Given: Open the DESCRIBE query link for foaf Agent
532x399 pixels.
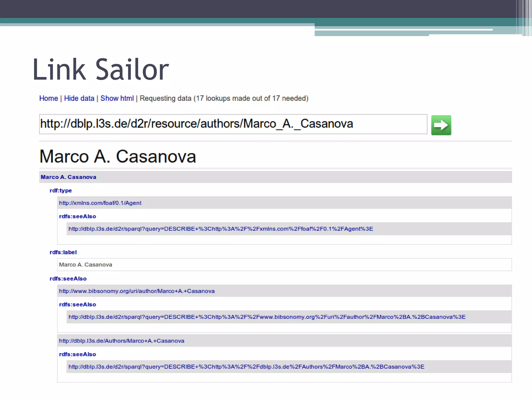Looking at the screenshot, I should pos(221,229).
